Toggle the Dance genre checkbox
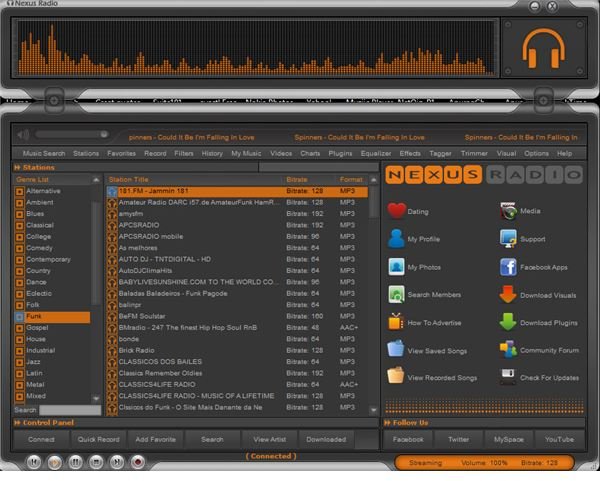Viewport: 600px width, 481px height. (20, 282)
